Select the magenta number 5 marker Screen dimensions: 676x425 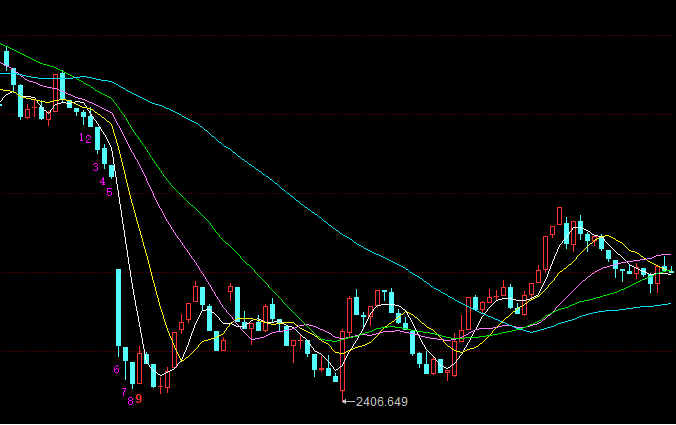click(x=110, y=191)
